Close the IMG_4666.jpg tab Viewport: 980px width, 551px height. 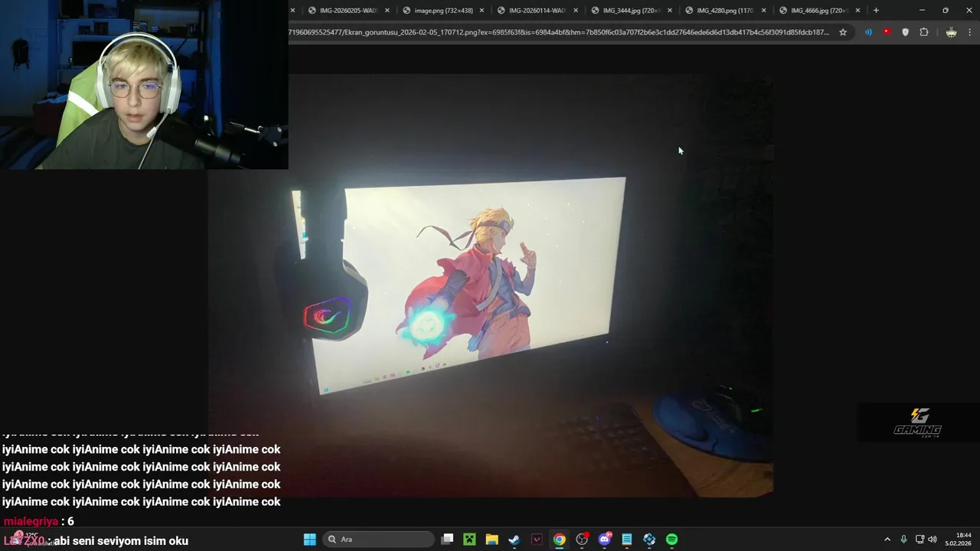tap(857, 10)
